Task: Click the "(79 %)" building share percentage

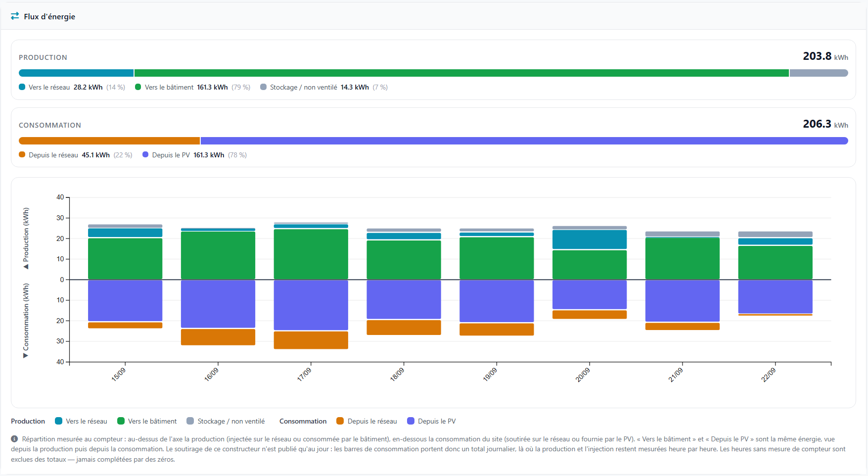Action: click(241, 87)
